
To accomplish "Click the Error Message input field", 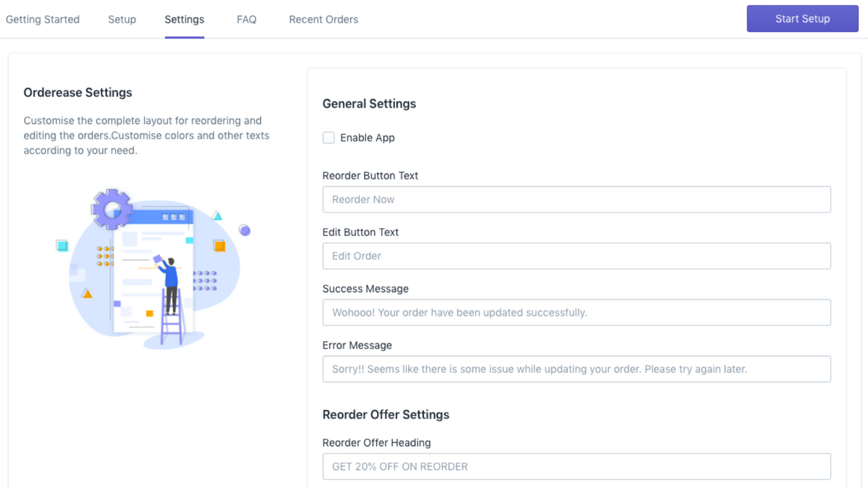I will point(576,369).
